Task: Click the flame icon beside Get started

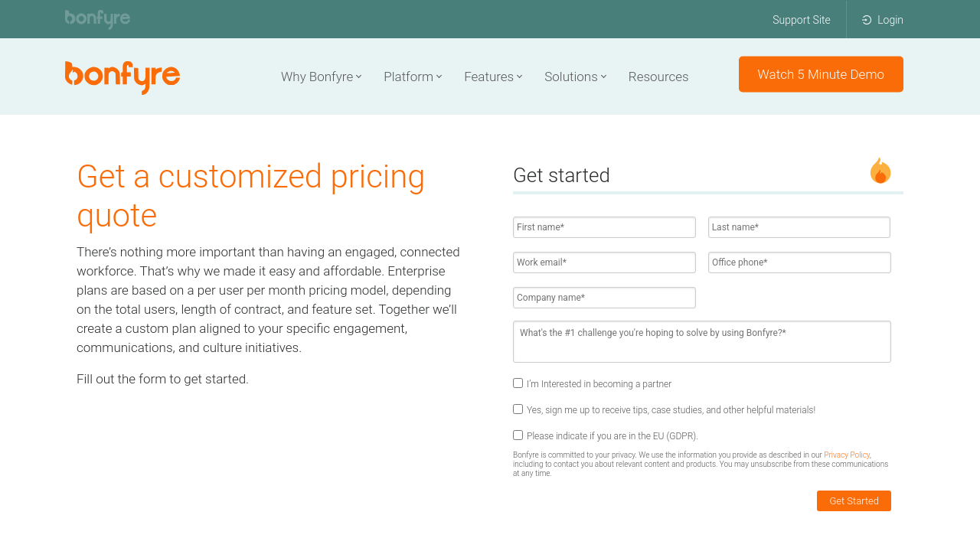Action: click(x=880, y=171)
